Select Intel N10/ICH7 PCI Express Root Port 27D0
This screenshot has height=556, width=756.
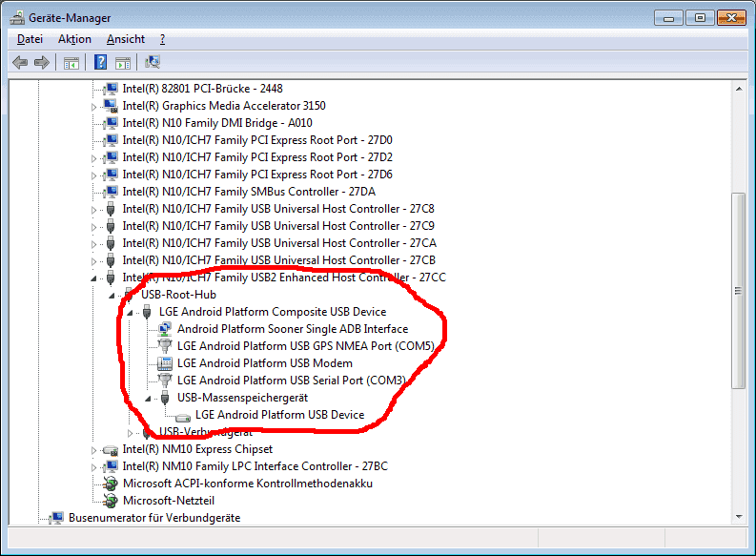point(257,140)
